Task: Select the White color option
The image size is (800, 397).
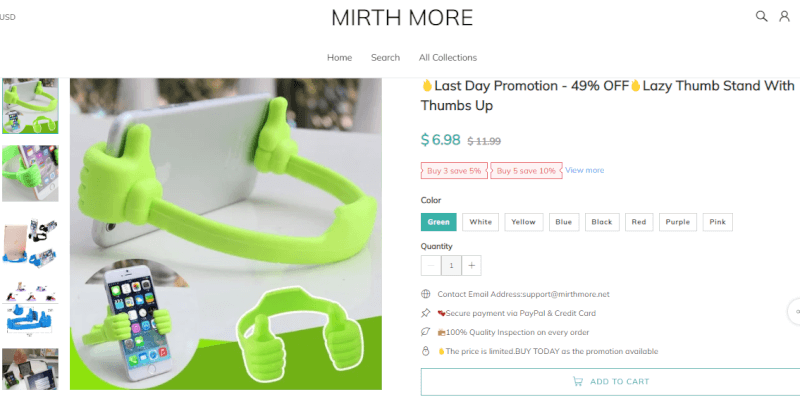Action: tap(481, 222)
